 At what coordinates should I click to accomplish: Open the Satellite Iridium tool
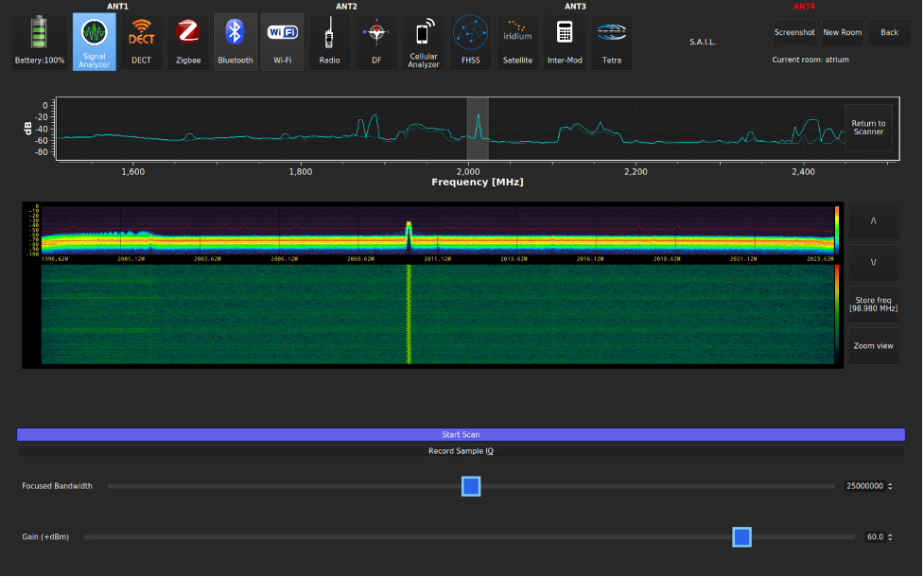[x=517, y=41]
